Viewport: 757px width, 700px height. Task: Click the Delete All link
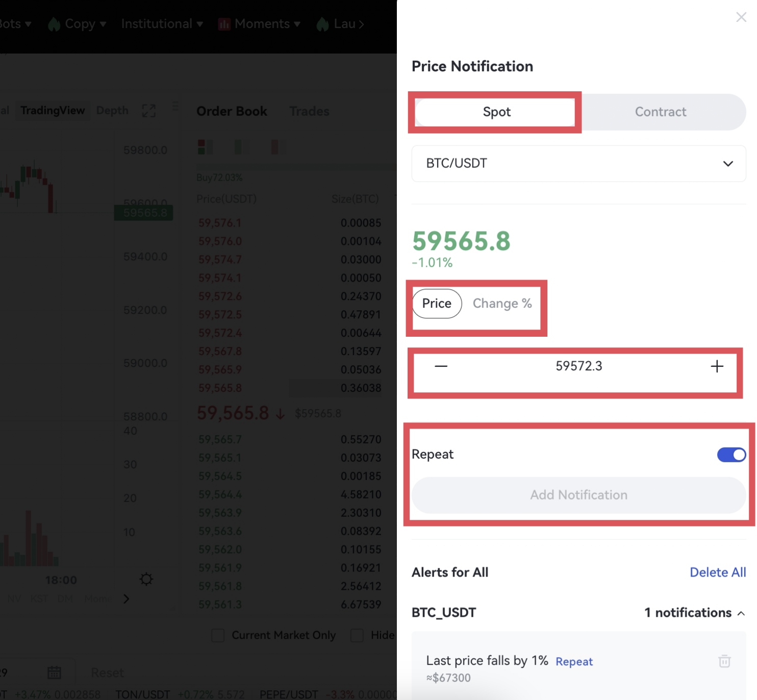[x=717, y=572]
